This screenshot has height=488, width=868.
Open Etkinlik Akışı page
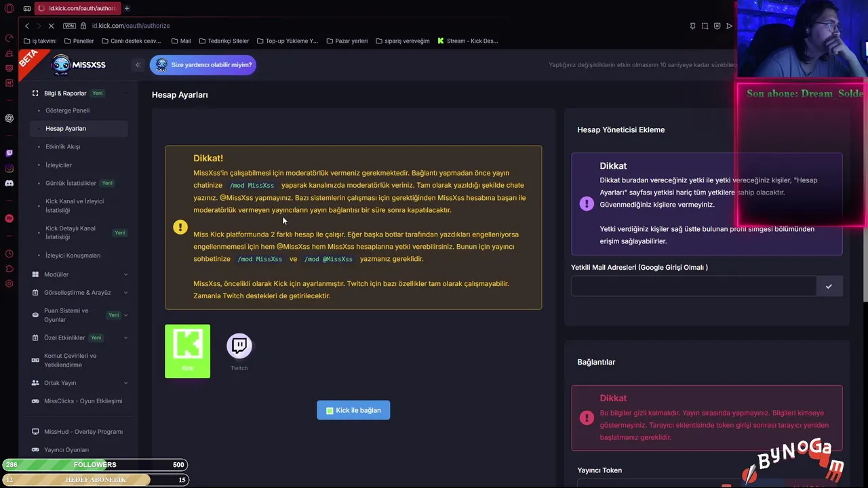tap(63, 146)
